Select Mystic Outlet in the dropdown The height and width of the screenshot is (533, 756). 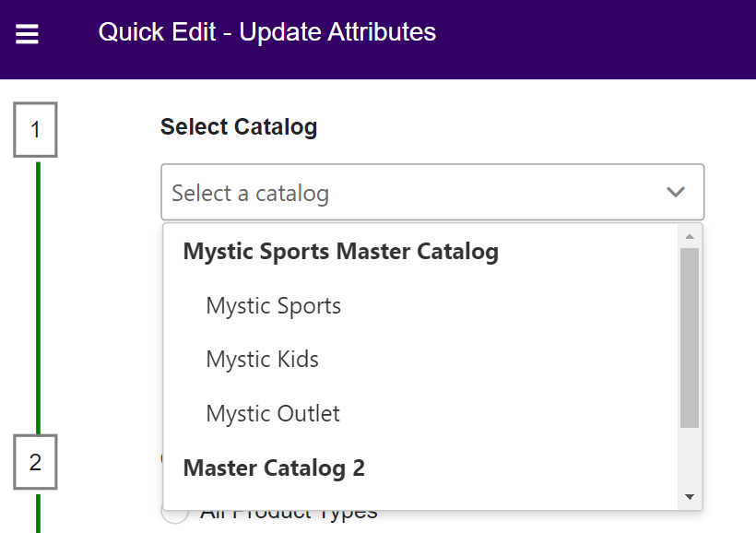point(272,413)
